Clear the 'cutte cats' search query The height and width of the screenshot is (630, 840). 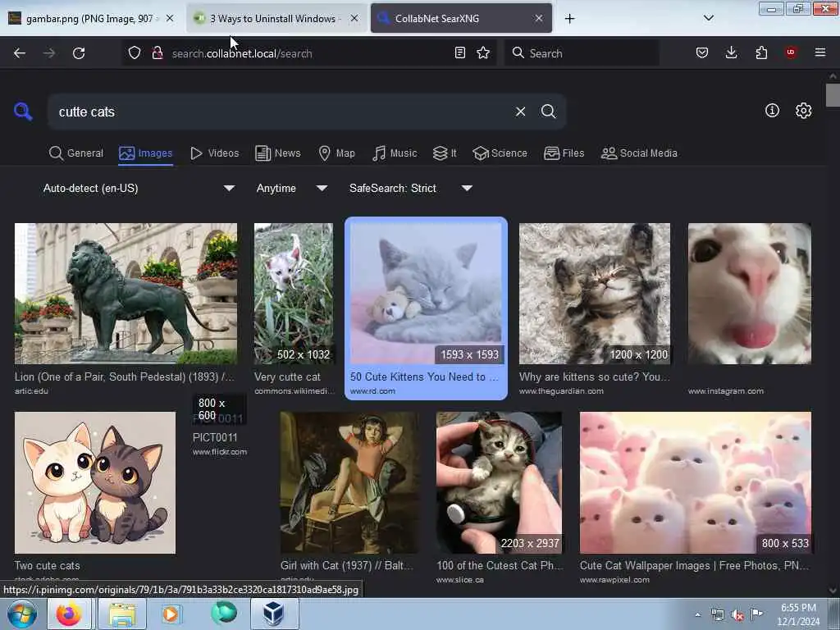pyautogui.click(x=520, y=112)
